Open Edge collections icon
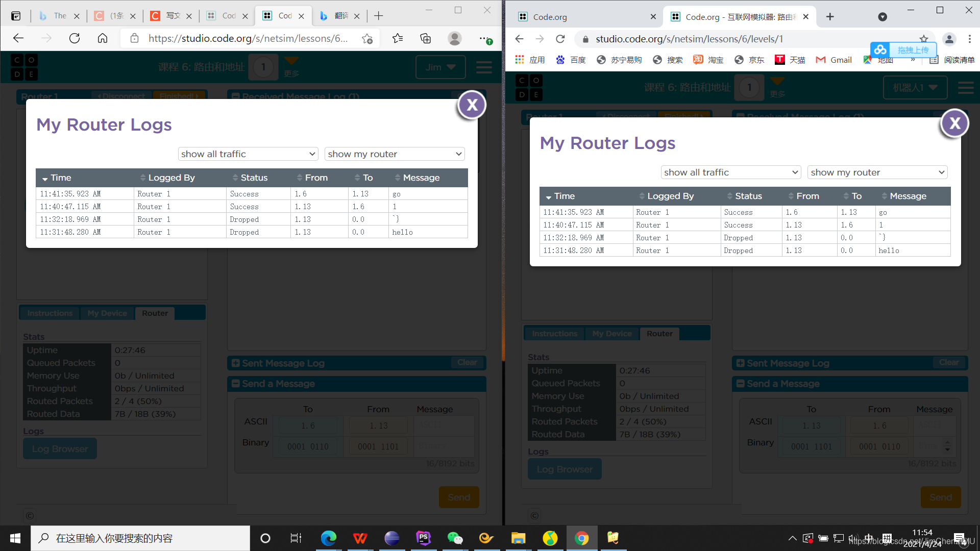This screenshot has height=551, width=980. click(425, 38)
